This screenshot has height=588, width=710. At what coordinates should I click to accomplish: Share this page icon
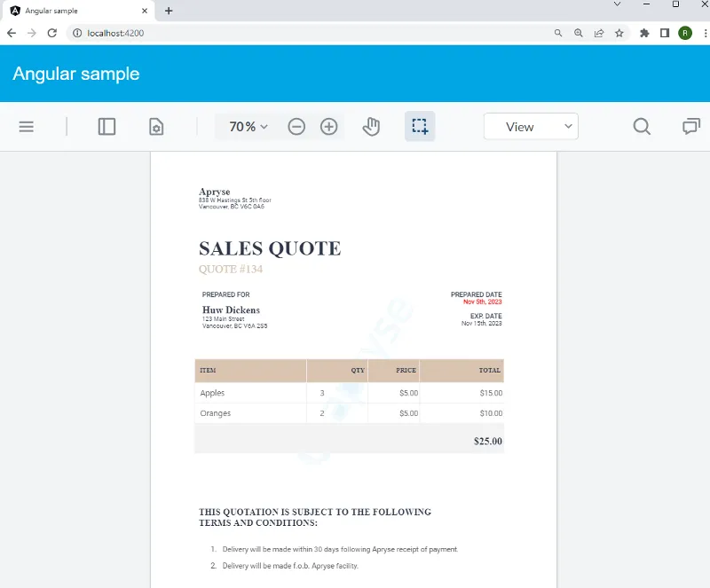pyautogui.click(x=599, y=33)
